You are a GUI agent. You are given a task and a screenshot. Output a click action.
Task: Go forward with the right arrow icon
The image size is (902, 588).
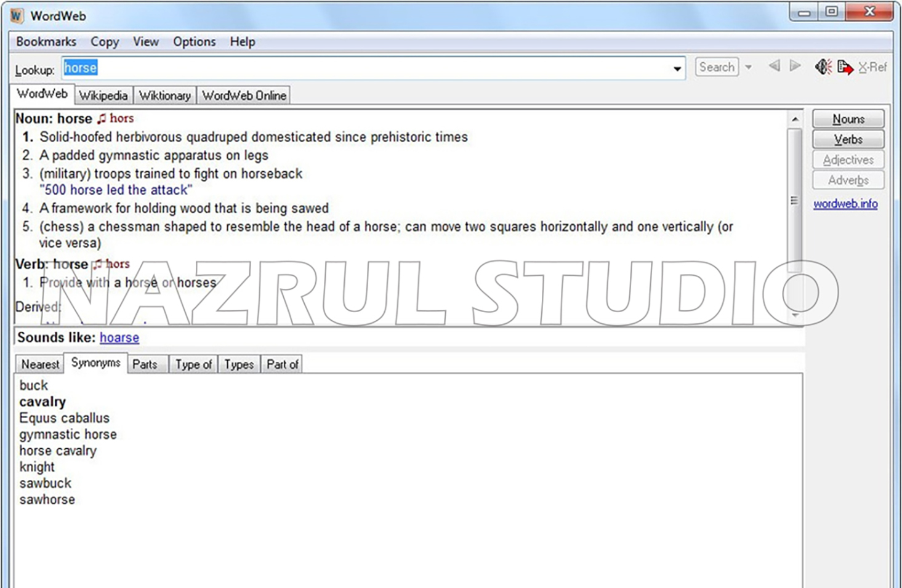[x=795, y=66]
